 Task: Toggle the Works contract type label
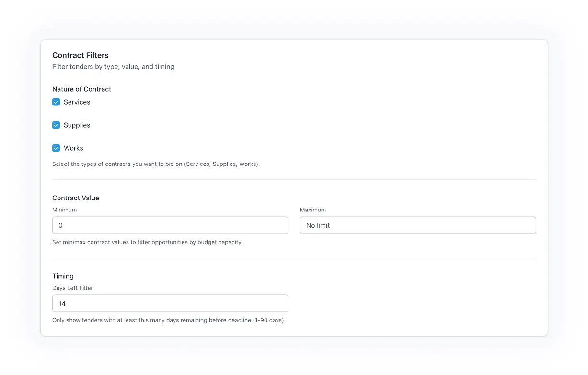pyautogui.click(x=73, y=148)
